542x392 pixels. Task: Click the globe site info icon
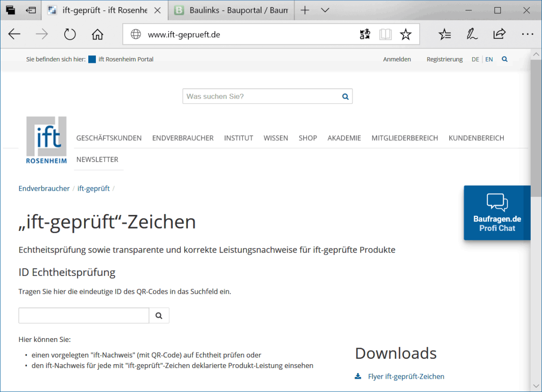(135, 34)
